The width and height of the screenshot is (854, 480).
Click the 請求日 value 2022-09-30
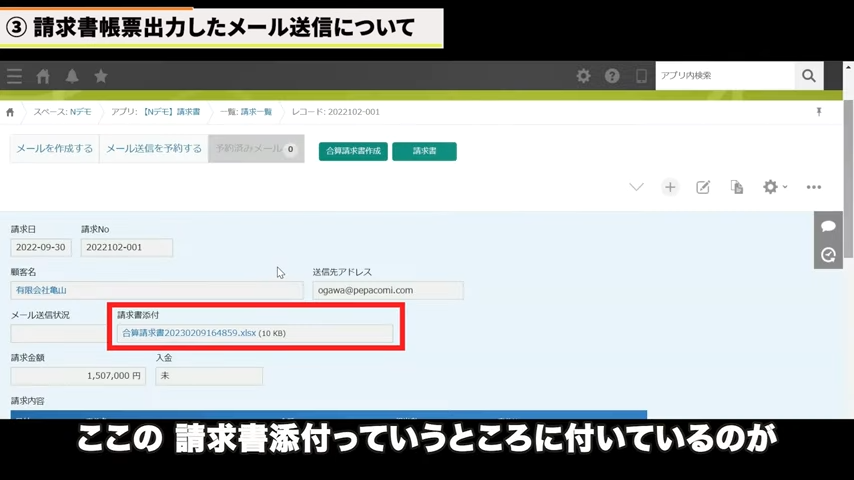coord(41,247)
